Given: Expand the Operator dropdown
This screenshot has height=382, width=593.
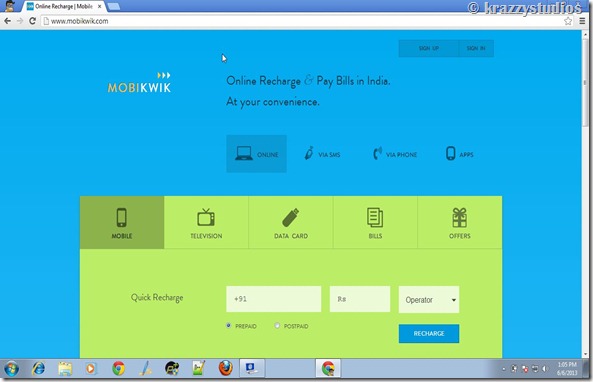Looking at the screenshot, I should click(429, 300).
